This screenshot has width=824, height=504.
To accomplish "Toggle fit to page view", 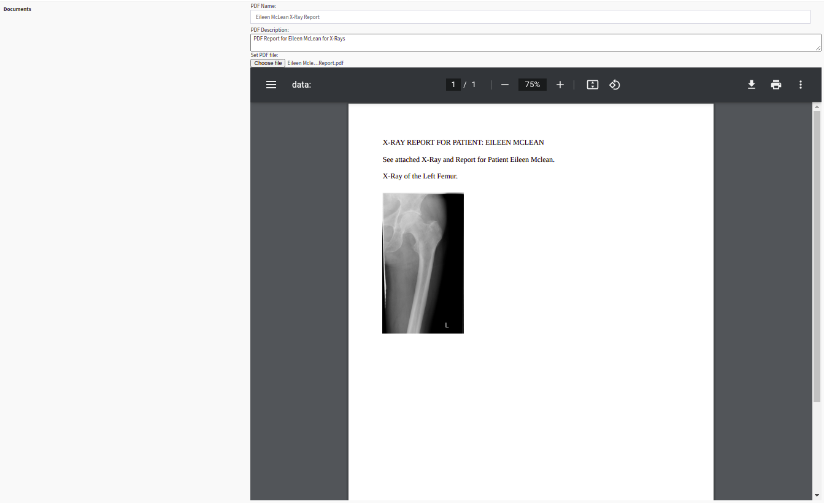I will coord(592,85).
